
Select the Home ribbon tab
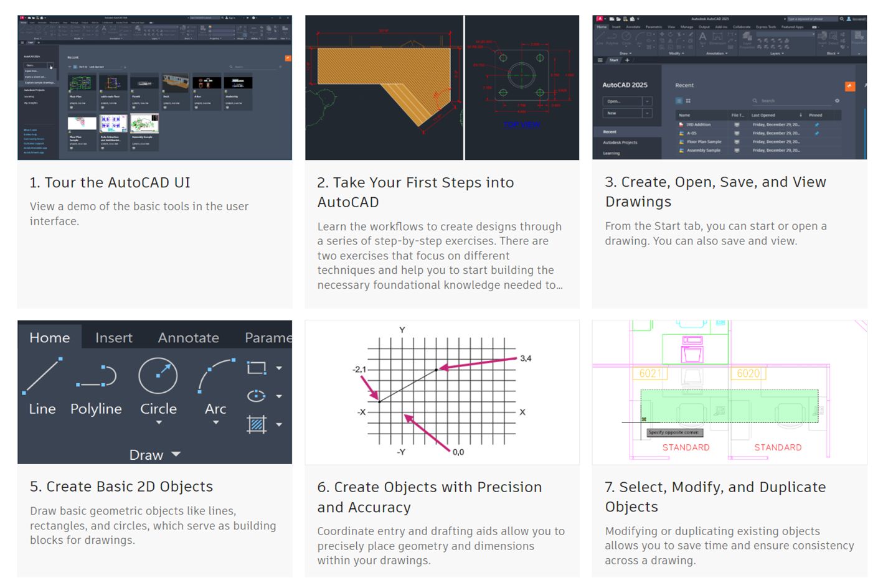[49, 337]
